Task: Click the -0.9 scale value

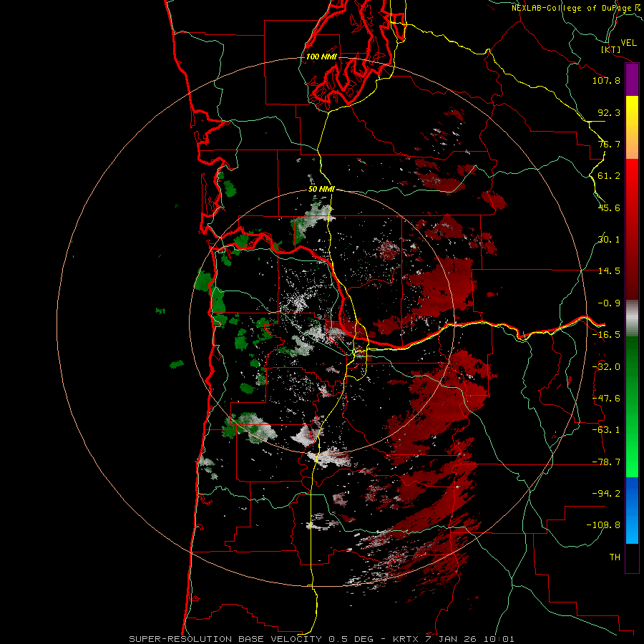Action: (609, 303)
